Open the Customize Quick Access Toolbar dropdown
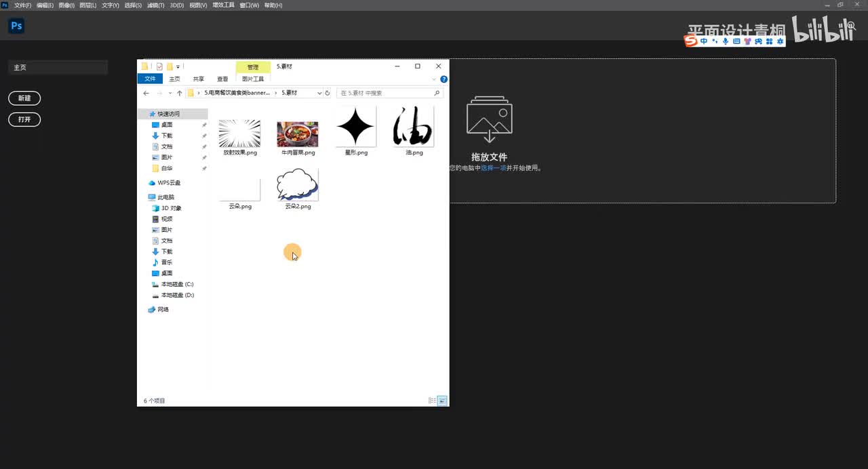The width and height of the screenshot is (868, 469). click(178, 67)
